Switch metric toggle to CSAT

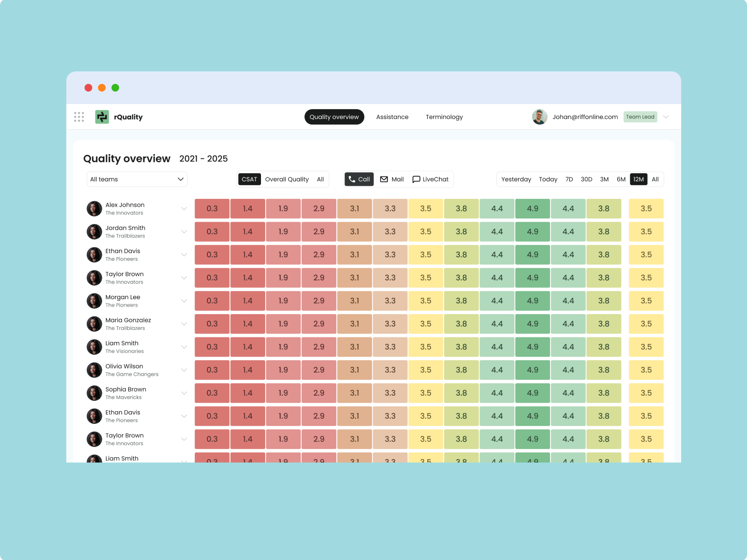249,179
